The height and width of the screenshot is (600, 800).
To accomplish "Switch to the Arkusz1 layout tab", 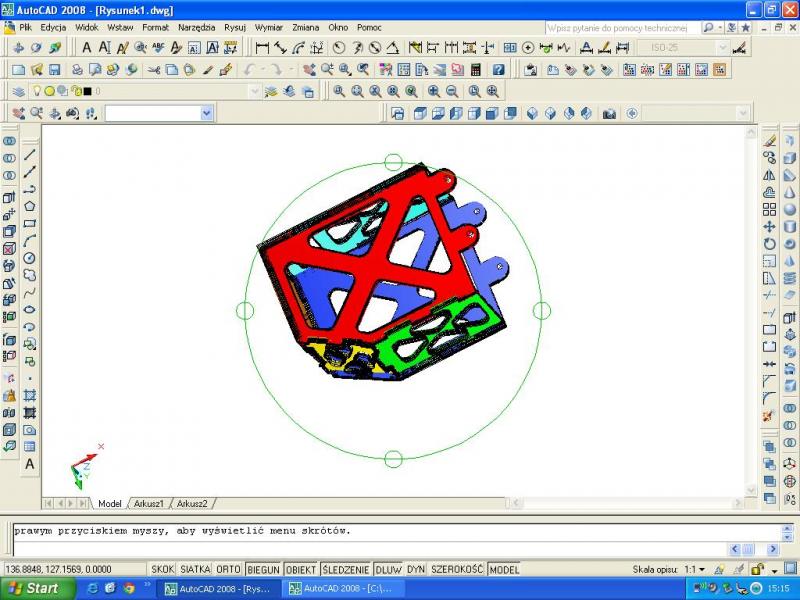I will pyautogui.click(x=148, y=503).
